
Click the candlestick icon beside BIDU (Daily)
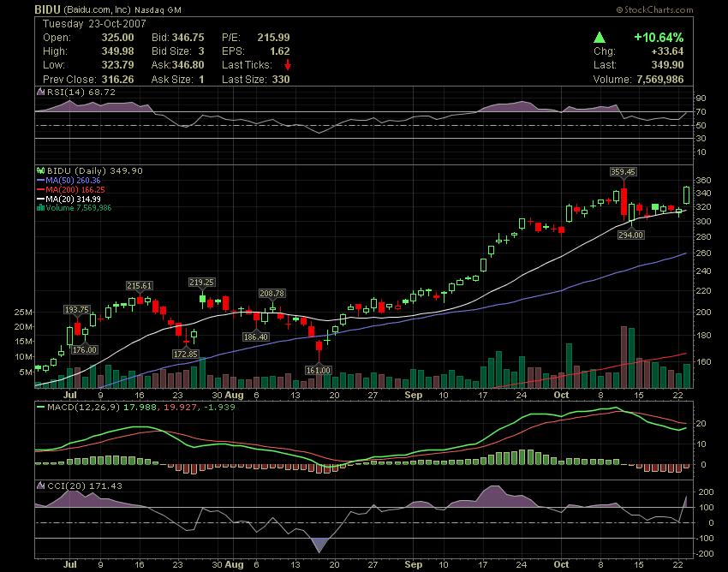pyautogui.click(x=41, y=170)
